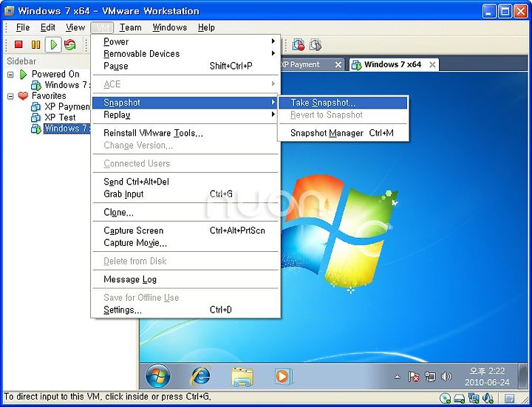Expand the Removable Devices submenu
Image resolution: width=532 pixels, height=407 pixels.
[185, 54]
